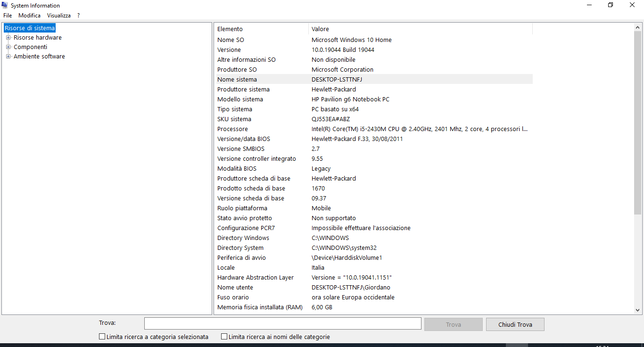The image size is (644, 347).
Task: Select the Modalità BIOS row
Action: 374,169
